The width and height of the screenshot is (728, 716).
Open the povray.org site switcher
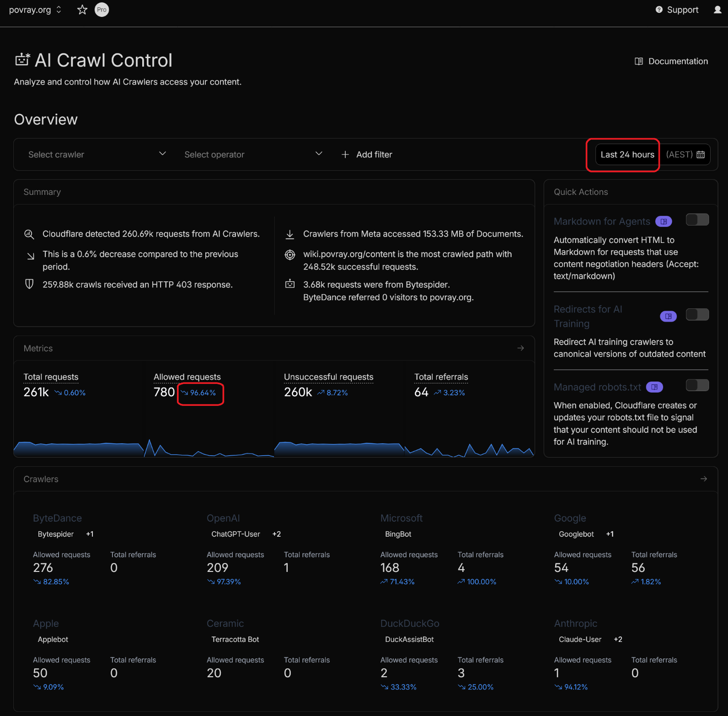tap(35, 10)
